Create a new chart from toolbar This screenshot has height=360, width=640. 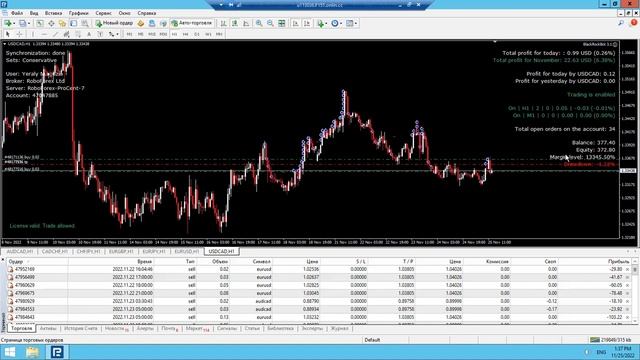[8, 23]
